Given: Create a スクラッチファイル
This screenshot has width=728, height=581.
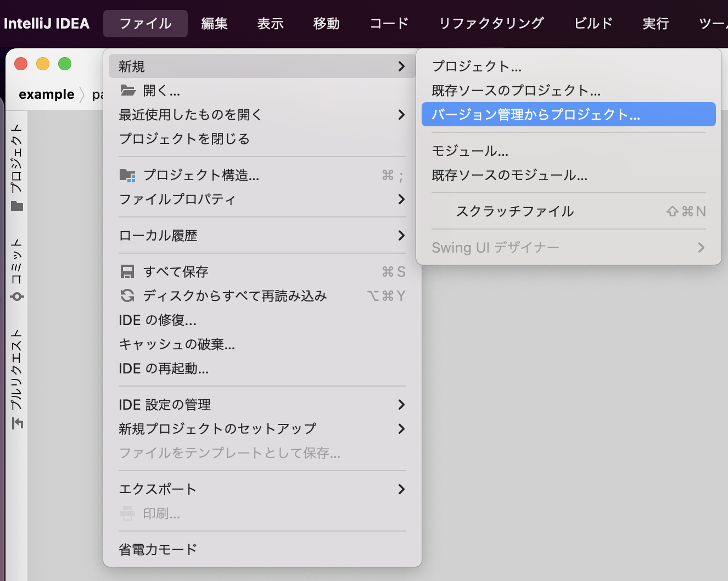Looking at the screenshot, I should pos(569,211).
